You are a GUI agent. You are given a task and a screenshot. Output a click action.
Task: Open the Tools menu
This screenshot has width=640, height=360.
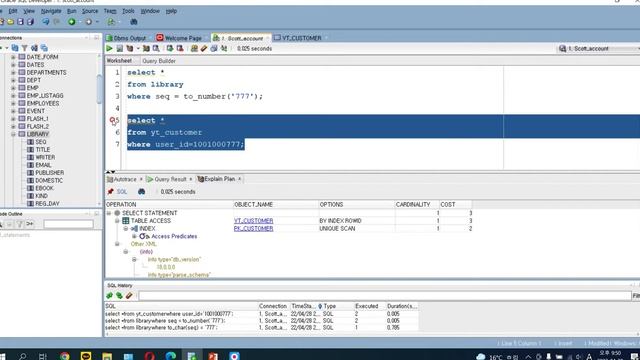[x=128, y=11]
